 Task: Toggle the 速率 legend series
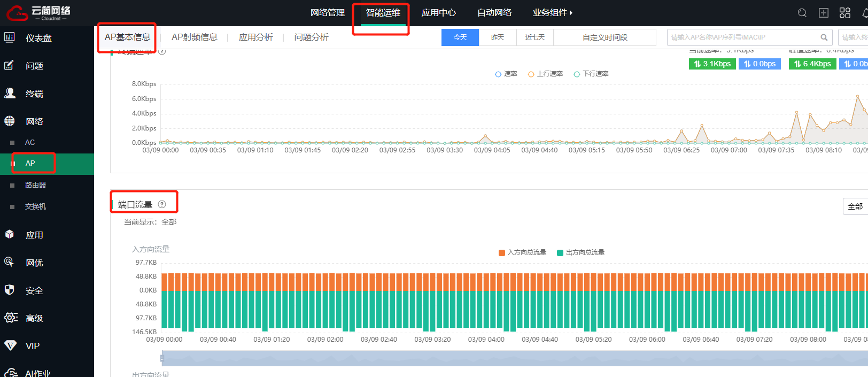[506, 74]
